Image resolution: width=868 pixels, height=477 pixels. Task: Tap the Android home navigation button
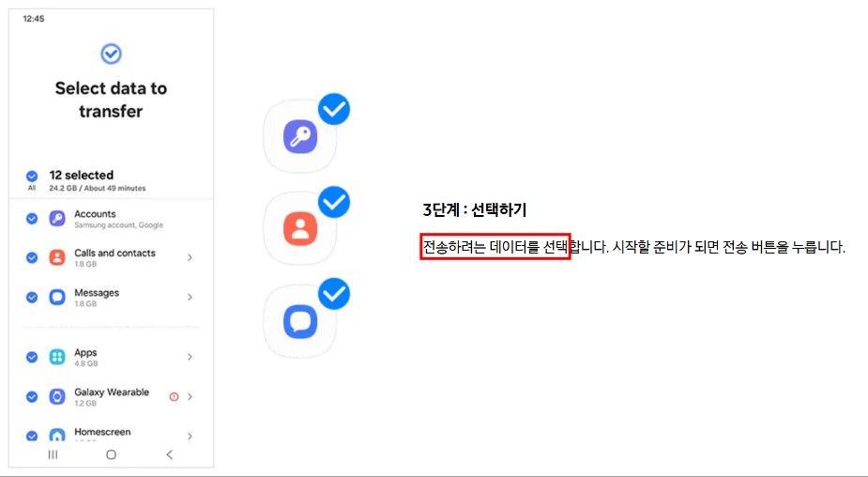[112, 454]
